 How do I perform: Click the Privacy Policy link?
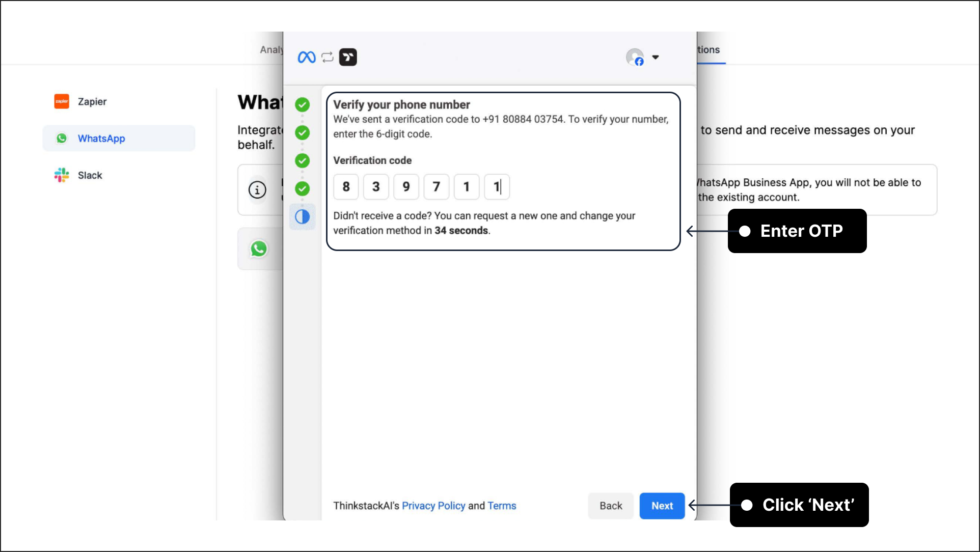pos(433,505)
